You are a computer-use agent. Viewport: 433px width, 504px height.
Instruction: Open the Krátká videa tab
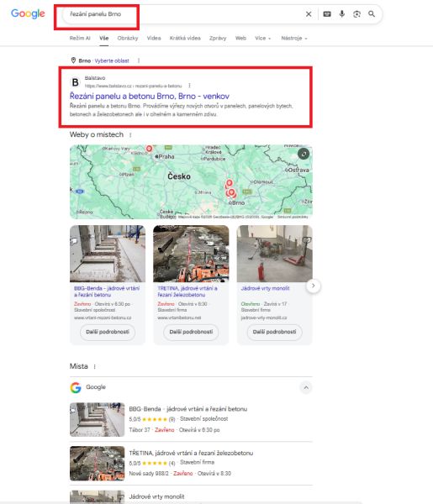click(185, 39)
